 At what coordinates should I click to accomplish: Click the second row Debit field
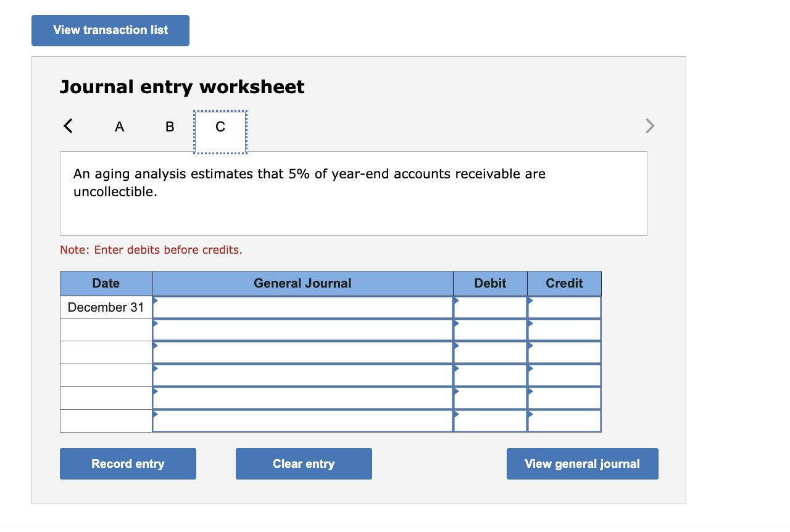click(x=489, y=330)
